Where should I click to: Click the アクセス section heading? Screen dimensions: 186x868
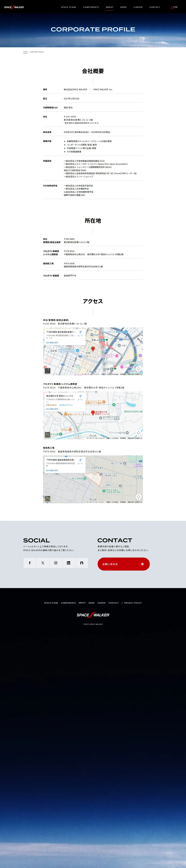[93, 301]
